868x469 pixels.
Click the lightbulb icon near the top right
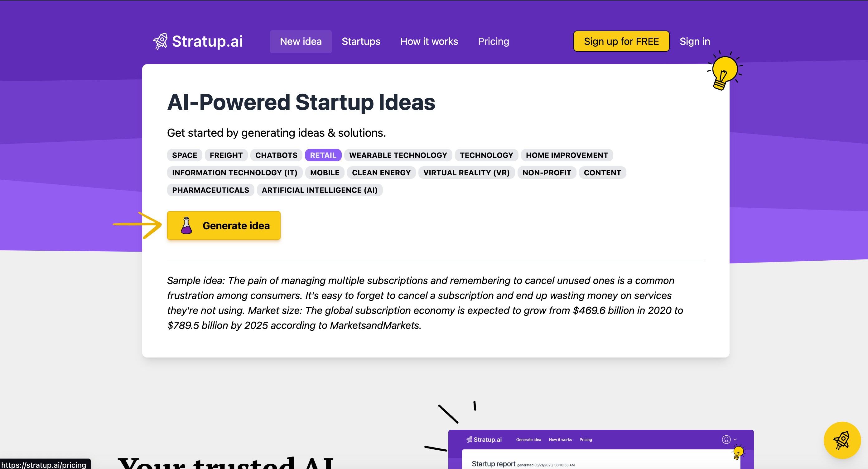point(725,70)
